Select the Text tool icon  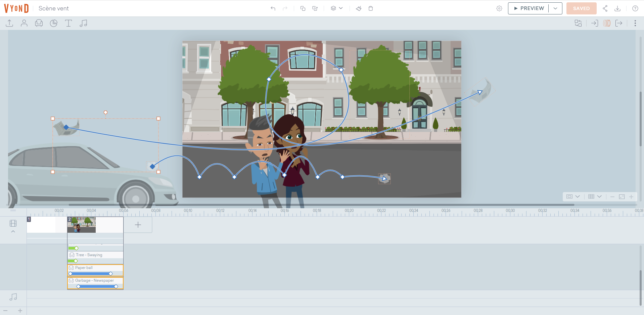(x=68, y=23)
